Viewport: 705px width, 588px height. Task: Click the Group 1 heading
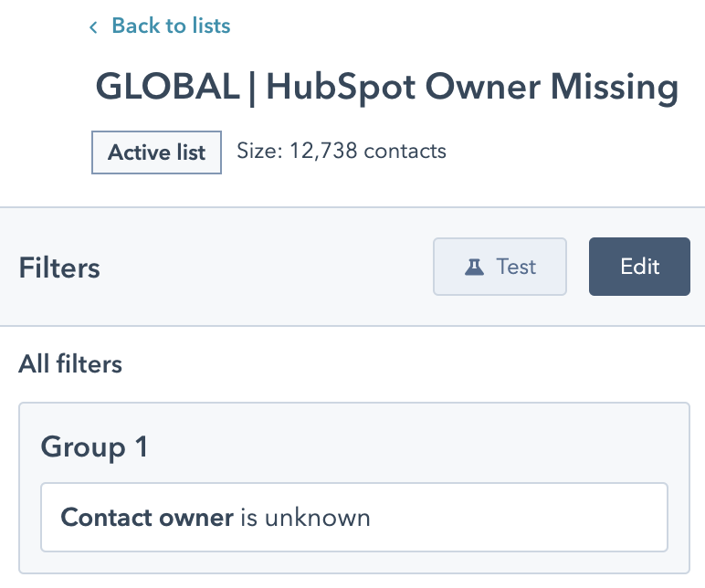94,446
